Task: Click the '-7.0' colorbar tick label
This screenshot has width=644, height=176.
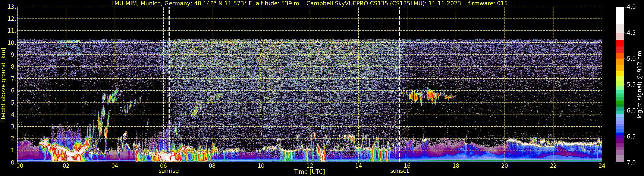Action: click(x=630, y=162)
